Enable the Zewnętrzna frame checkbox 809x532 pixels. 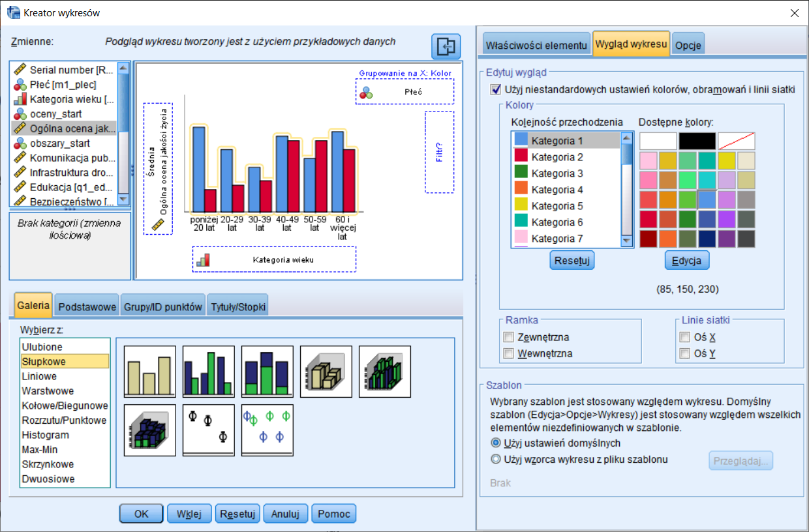tap(509, 337)
